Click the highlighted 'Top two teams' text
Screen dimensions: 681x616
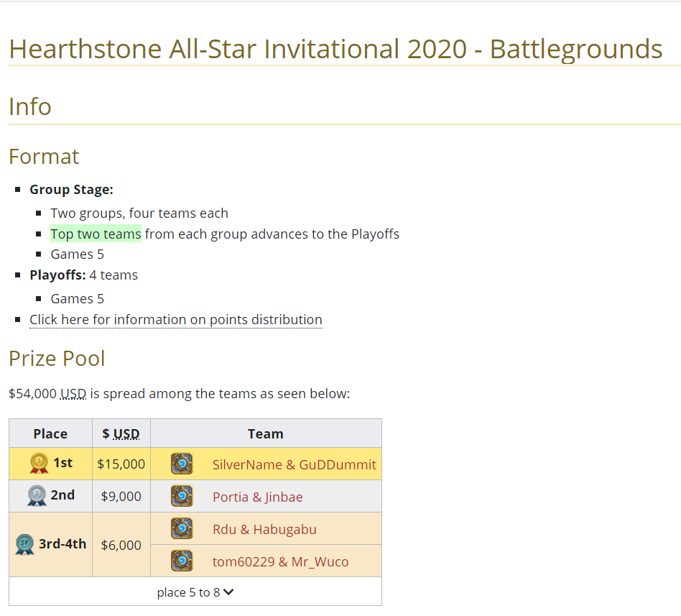(x=96, y=234)
